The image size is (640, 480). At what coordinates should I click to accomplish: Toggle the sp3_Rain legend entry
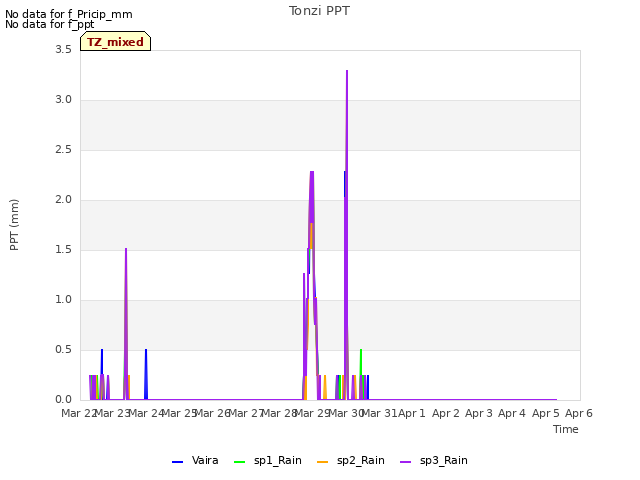click(x=434, y=460)
